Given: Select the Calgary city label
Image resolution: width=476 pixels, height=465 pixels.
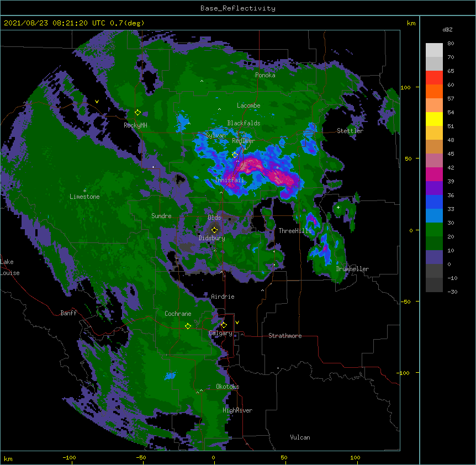Looking at the screenshot, I should click(221, 333).
